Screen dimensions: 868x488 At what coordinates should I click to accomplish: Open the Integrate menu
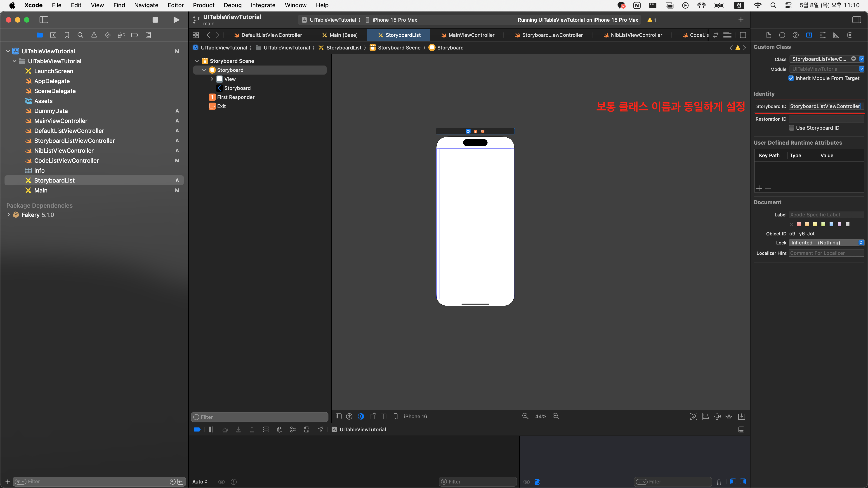click(263, 5)
